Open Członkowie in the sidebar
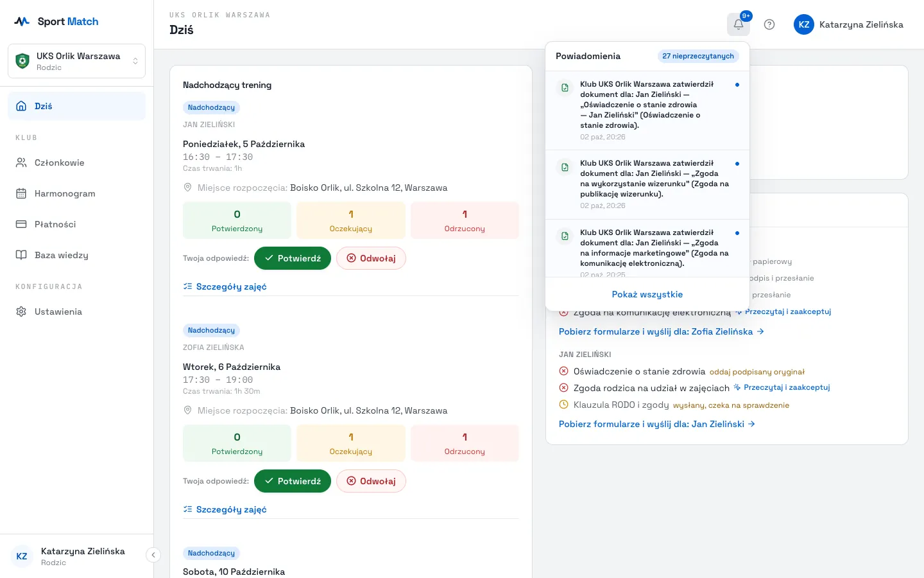 click(x=77, y=162)
